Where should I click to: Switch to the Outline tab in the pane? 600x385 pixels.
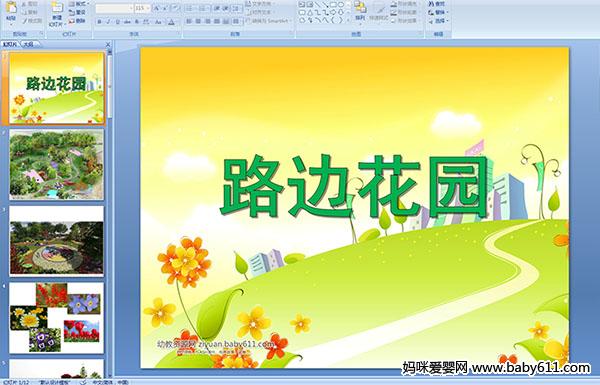coord(28,44)
